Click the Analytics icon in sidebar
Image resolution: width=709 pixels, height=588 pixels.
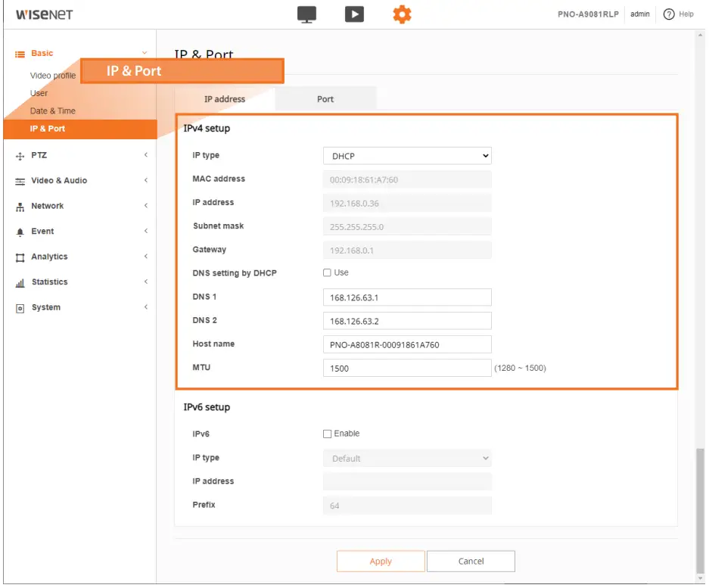pos(20,257)
